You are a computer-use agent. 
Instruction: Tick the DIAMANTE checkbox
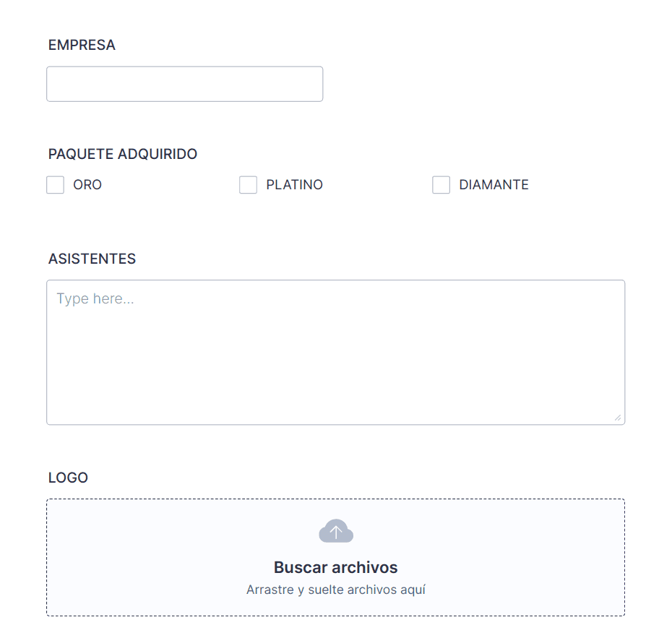(x=441, y=185)
